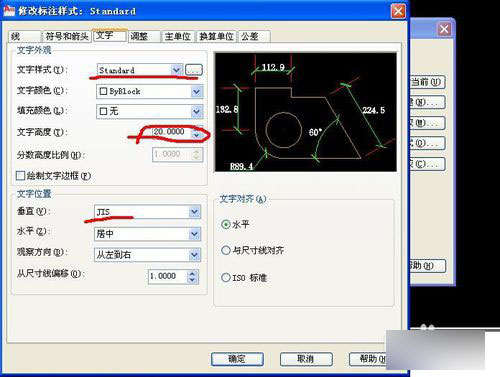Open the 调整 tab
Screen dimensions: 500x377
tap(144, 36)
